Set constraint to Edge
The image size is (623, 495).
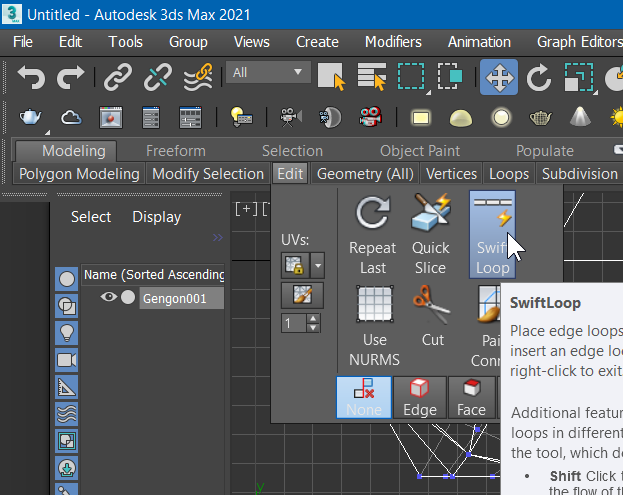[x=420, y=398]
